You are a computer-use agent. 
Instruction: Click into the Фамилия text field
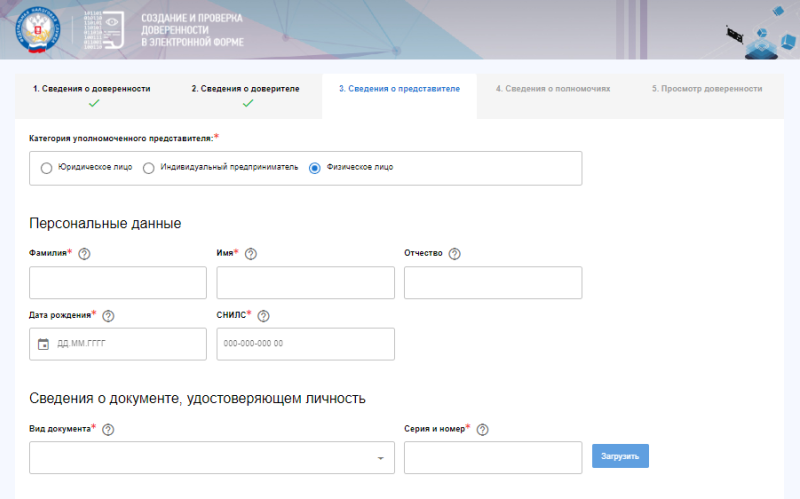coord(118,282)
